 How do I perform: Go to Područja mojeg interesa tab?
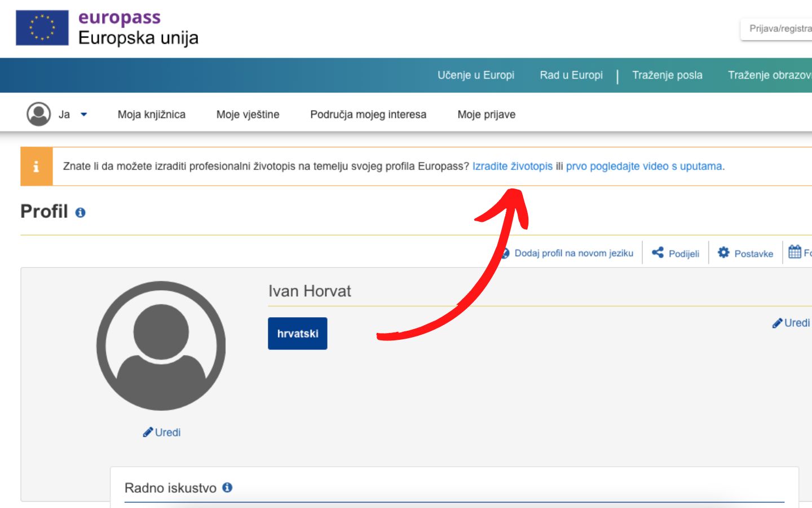pos(368,115)
